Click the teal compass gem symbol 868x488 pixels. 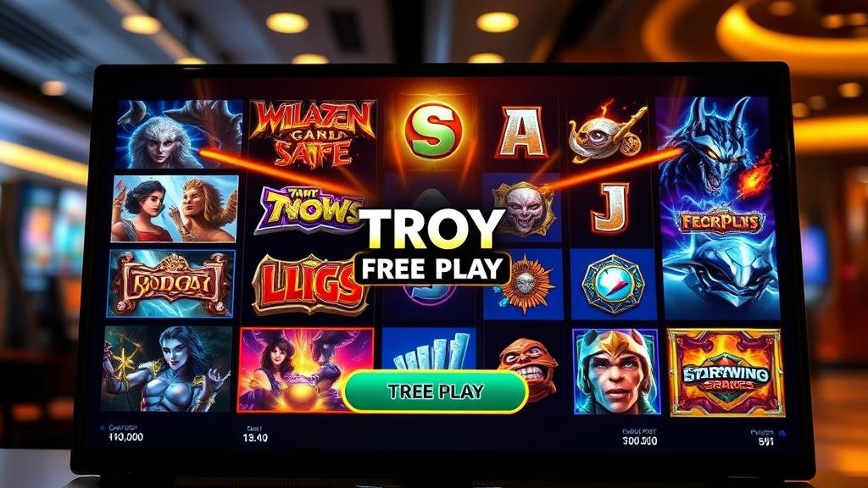coord(613,285)
